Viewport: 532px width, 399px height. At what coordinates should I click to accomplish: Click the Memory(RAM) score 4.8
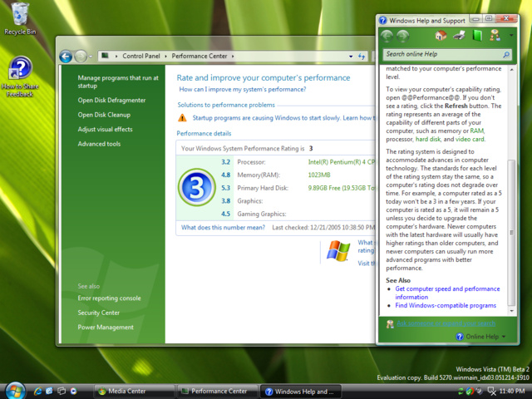tap(225, 175)
